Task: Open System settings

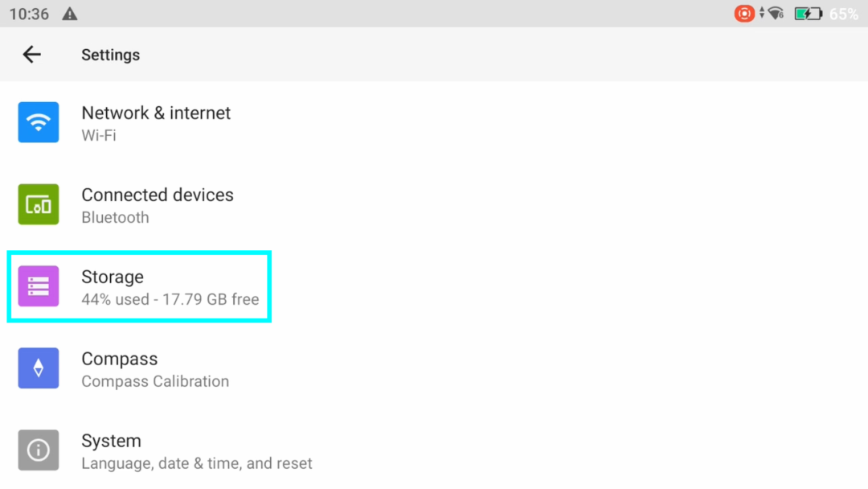Action: (434, 450)
